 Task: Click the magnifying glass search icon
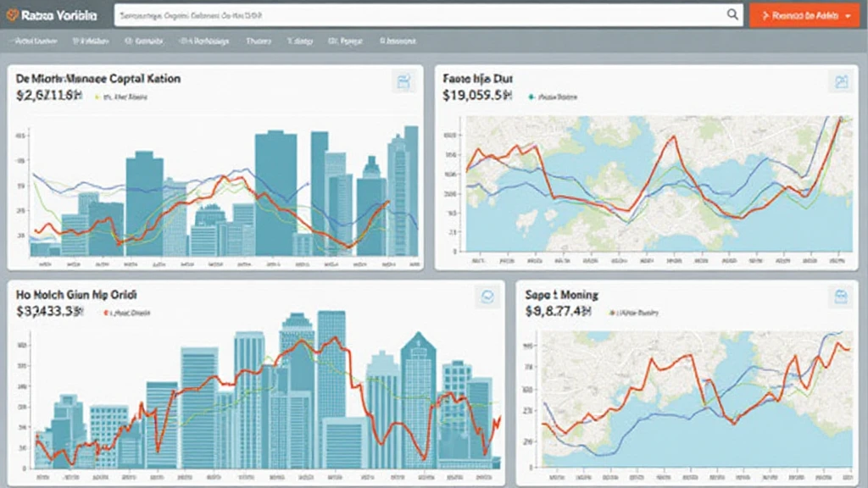pos(733,14)
